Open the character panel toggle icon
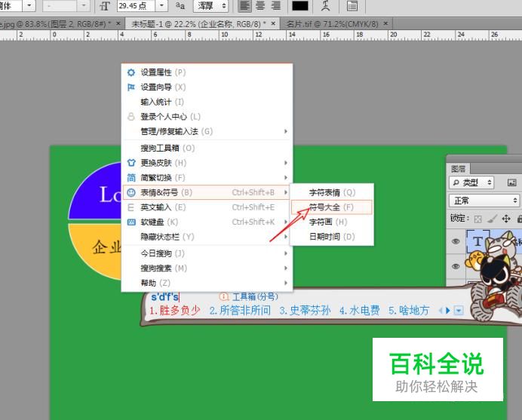The width and height of the screenshot is (522, 420). point(352,6)
